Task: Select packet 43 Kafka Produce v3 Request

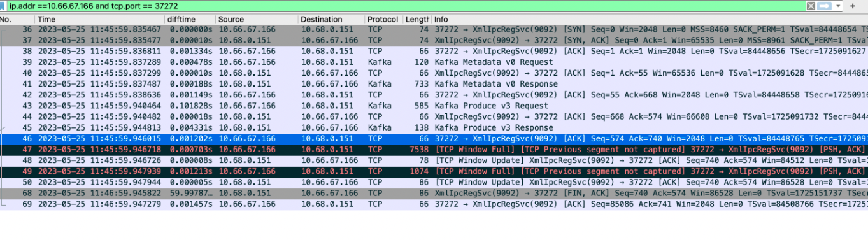Action: 434,106
